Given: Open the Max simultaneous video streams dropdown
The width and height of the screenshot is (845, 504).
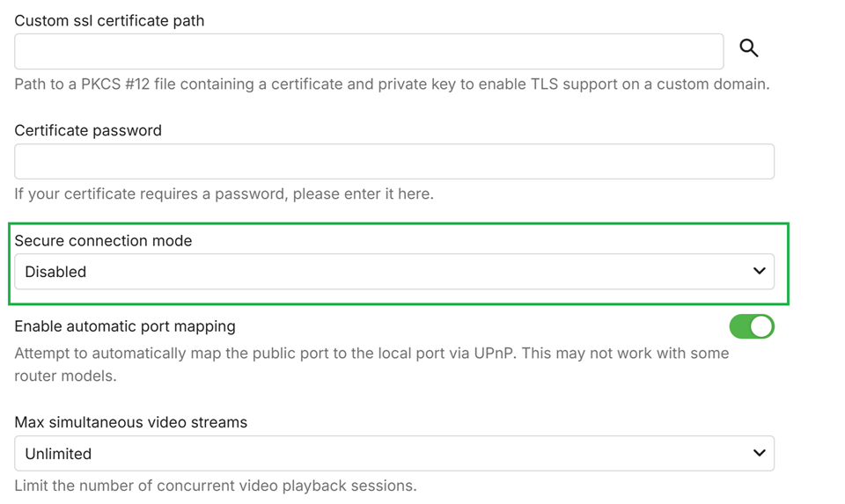Looking at the screenshot, I should pyautogui.click(x=393, y=454).
